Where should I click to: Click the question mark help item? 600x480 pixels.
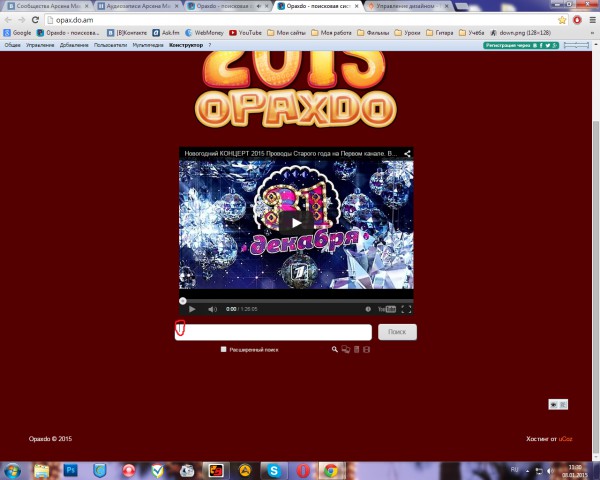click(x=210, y=45)
